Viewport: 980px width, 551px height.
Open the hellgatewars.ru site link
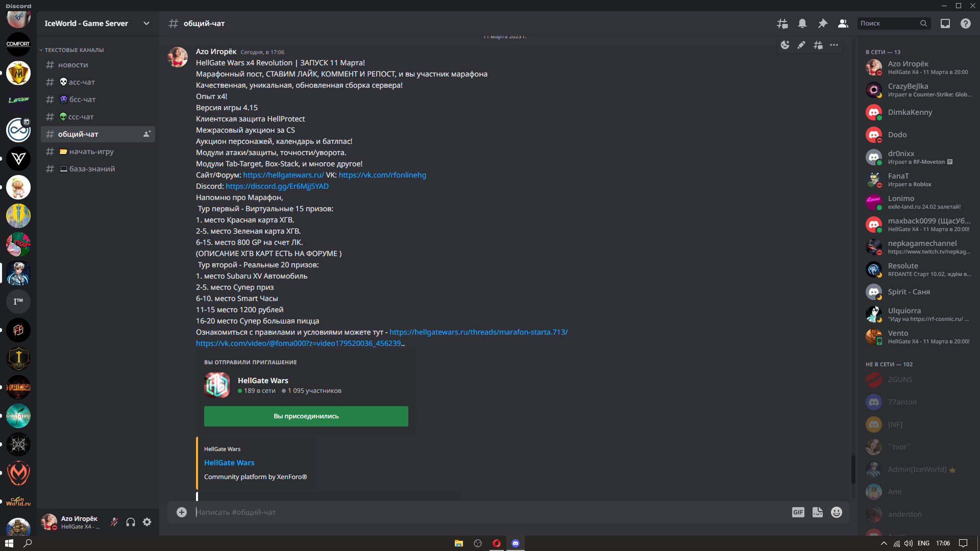283,175
